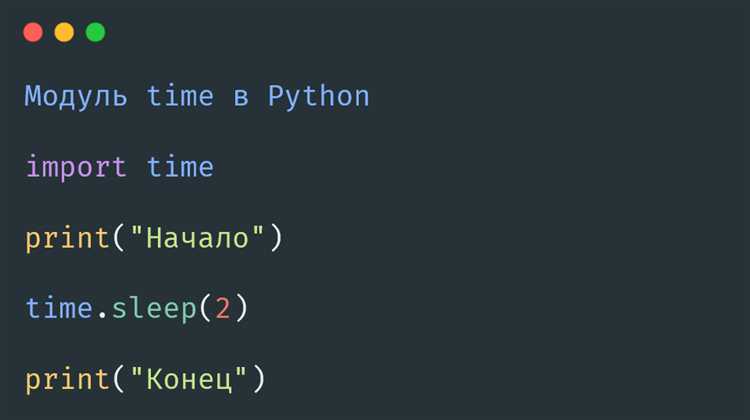Click the first "print" function name

coord(67,238)
